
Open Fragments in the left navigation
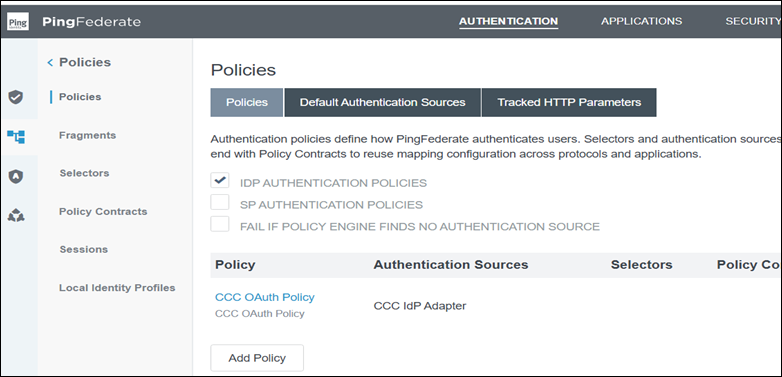point(87,135)
